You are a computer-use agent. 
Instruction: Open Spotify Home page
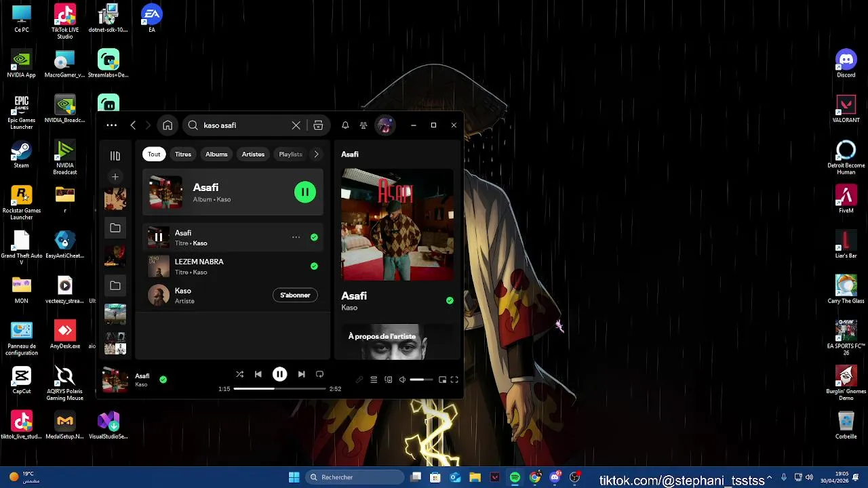[167, 125]
